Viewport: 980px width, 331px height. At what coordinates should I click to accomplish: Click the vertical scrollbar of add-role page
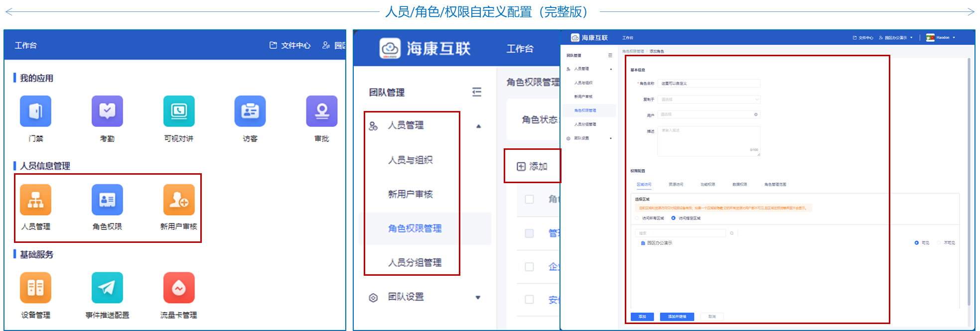coord(969,179)
